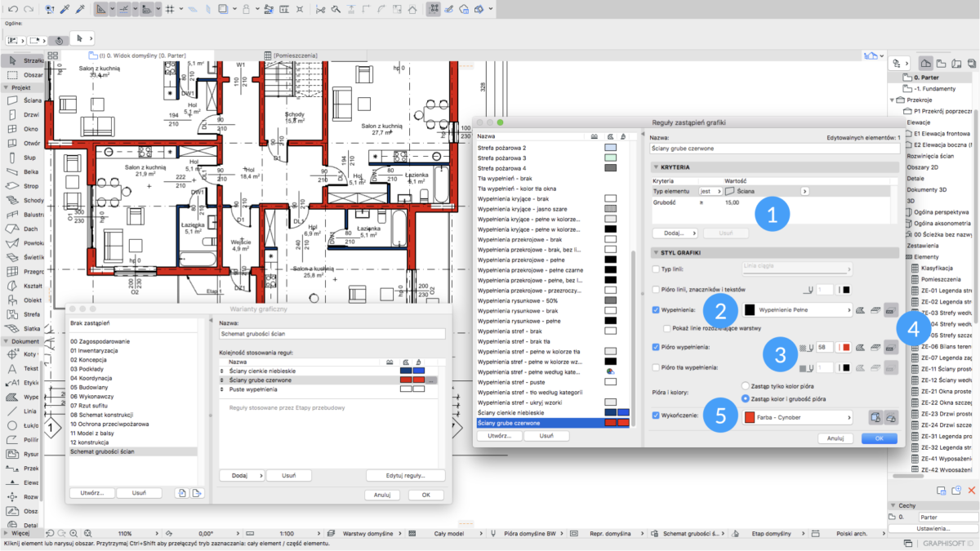980x551 pixels.
Task: Select the Linia line tool
Action: pos(22,411)
